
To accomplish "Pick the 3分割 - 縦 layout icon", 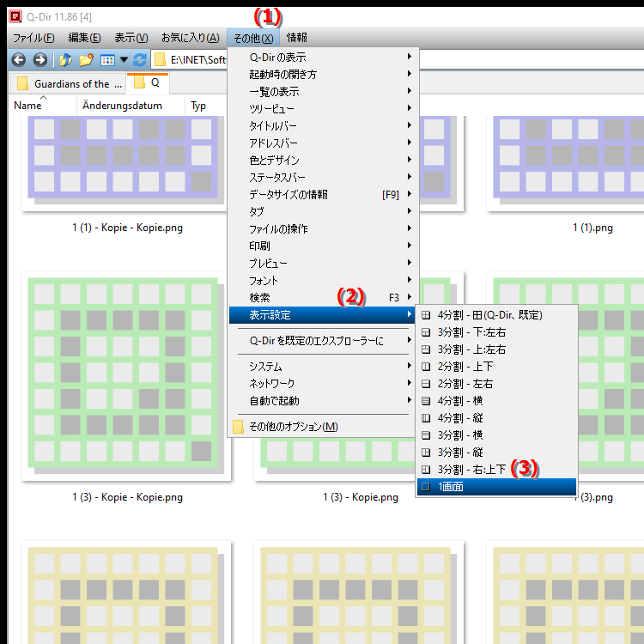I will click(426, 453).
